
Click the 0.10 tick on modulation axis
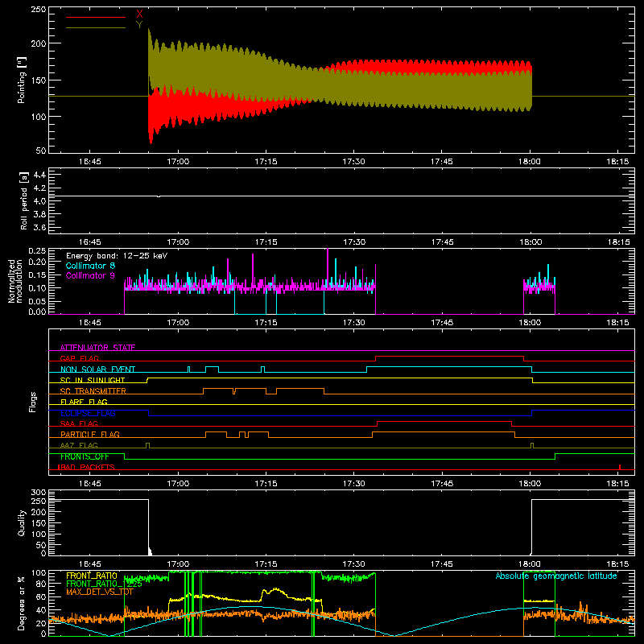pyautogui.click(x=37, y=288)
